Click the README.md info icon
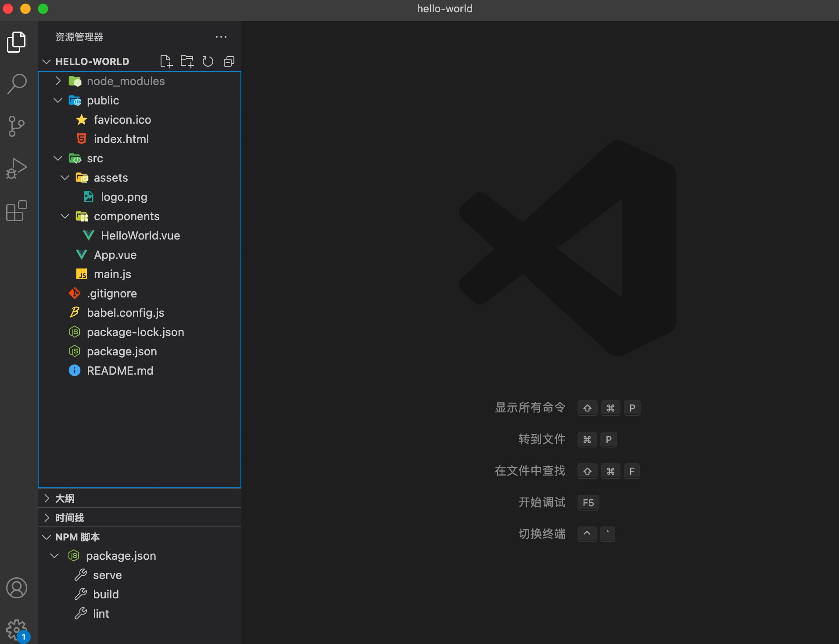The height and width of the screenshot is (644, 839). (75, 371)
